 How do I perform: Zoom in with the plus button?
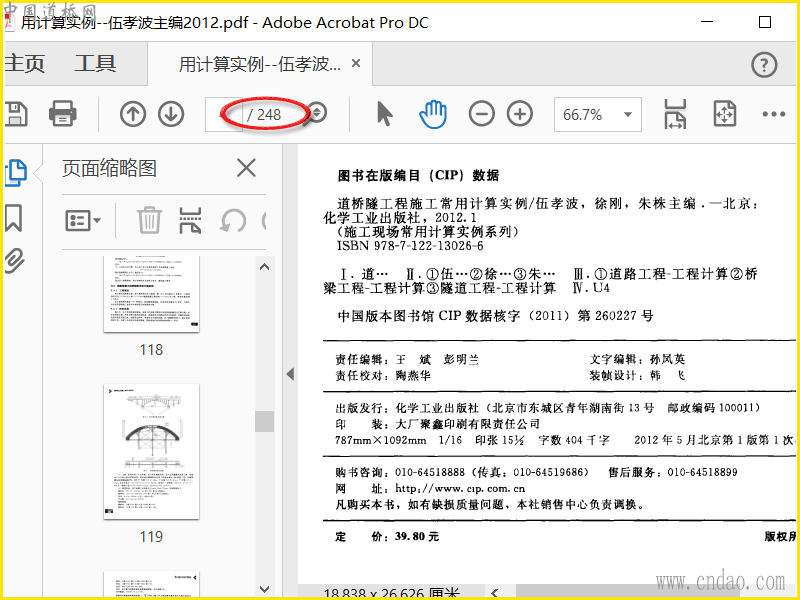[520, 114]
